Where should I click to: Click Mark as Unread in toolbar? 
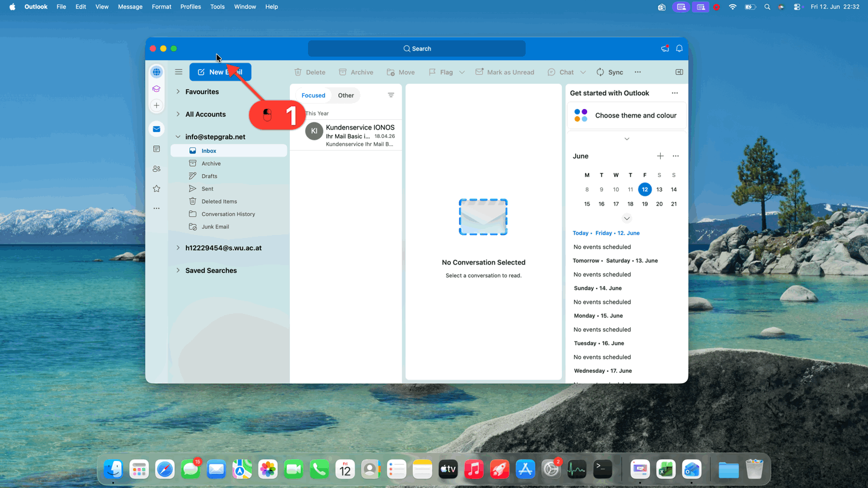click(505, 72)
